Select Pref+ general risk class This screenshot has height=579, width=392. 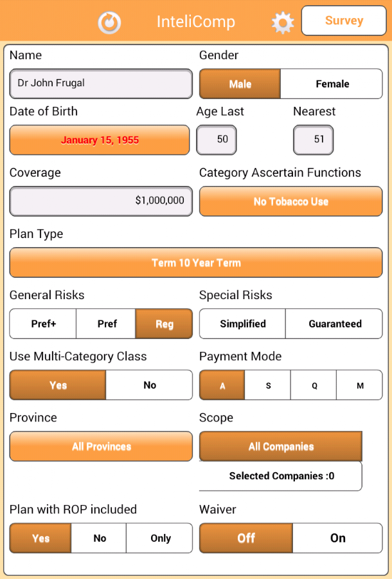[x=43, y=324]
